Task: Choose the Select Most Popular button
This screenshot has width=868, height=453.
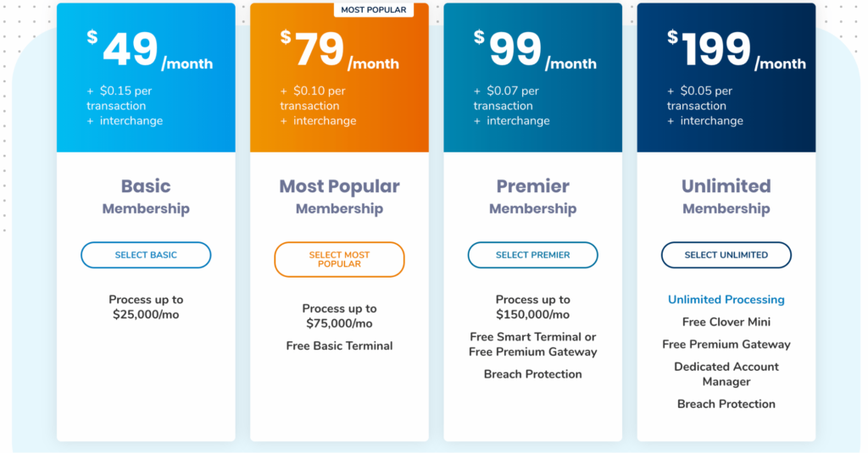Action: click(339, 259)
